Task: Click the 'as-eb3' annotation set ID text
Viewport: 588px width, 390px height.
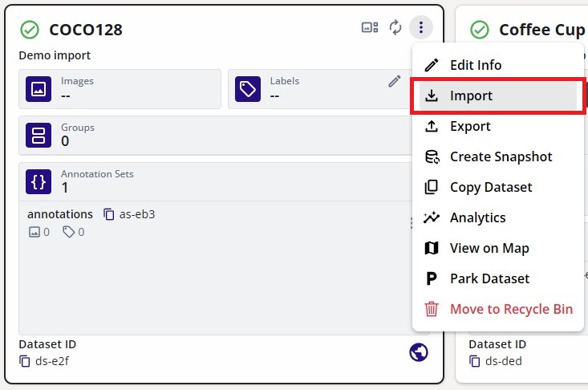Action: (137, 214)
